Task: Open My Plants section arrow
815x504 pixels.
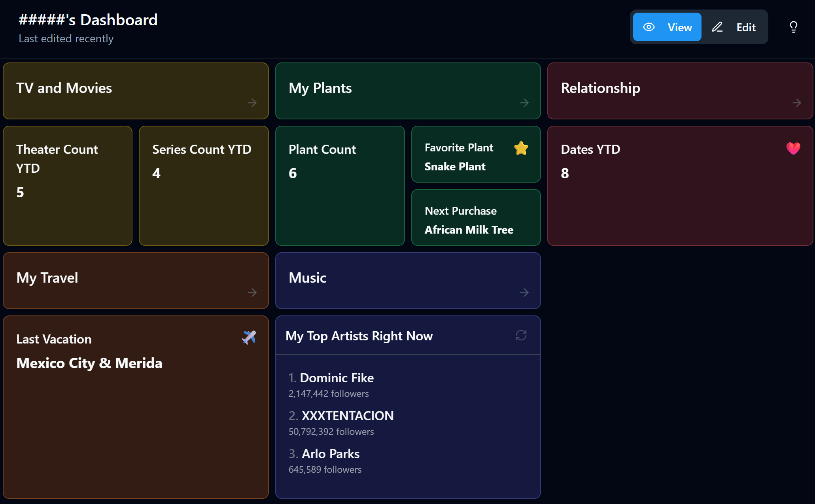Action: [524, 103]
